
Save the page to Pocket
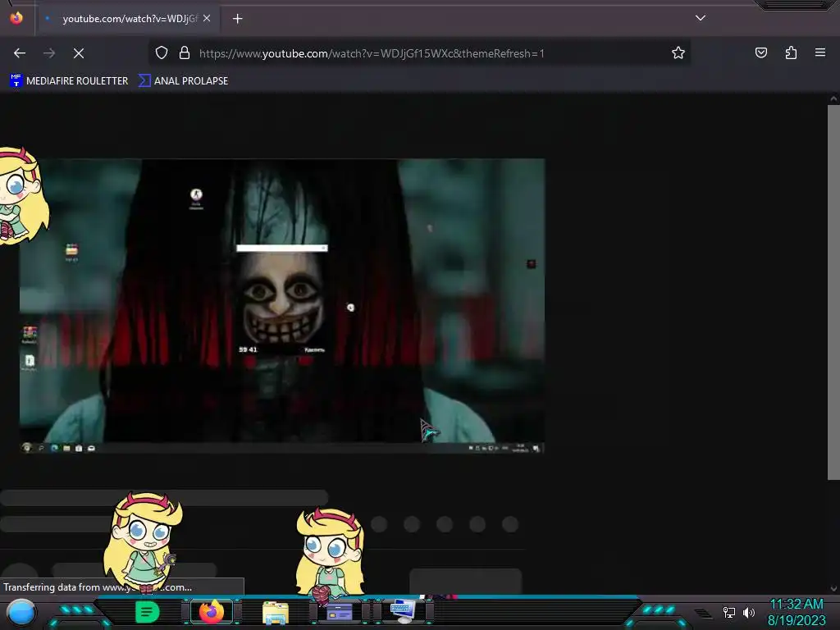(761, 52)
